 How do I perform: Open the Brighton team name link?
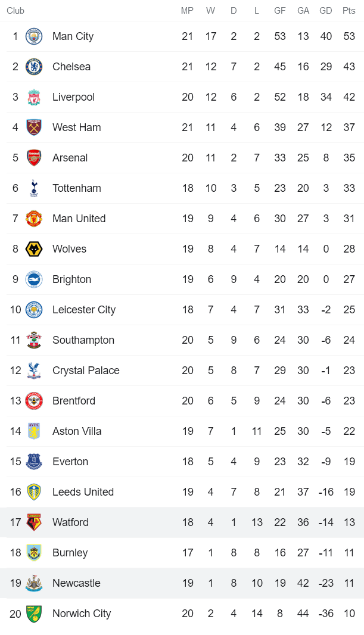tap(71, 279)
